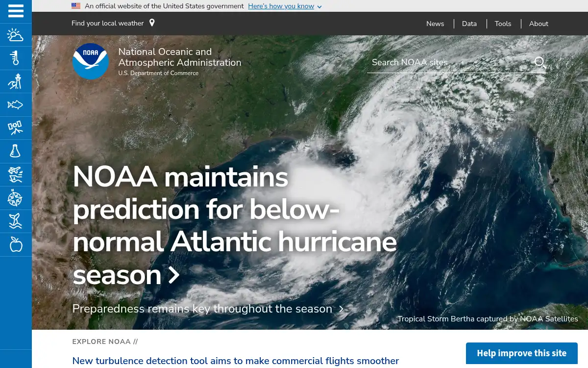Click the US flag icon

point(76,6)
